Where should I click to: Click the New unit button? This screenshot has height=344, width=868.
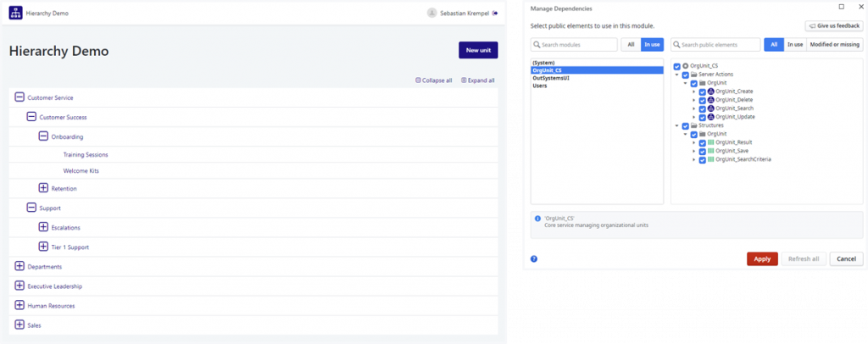(478, 51)
